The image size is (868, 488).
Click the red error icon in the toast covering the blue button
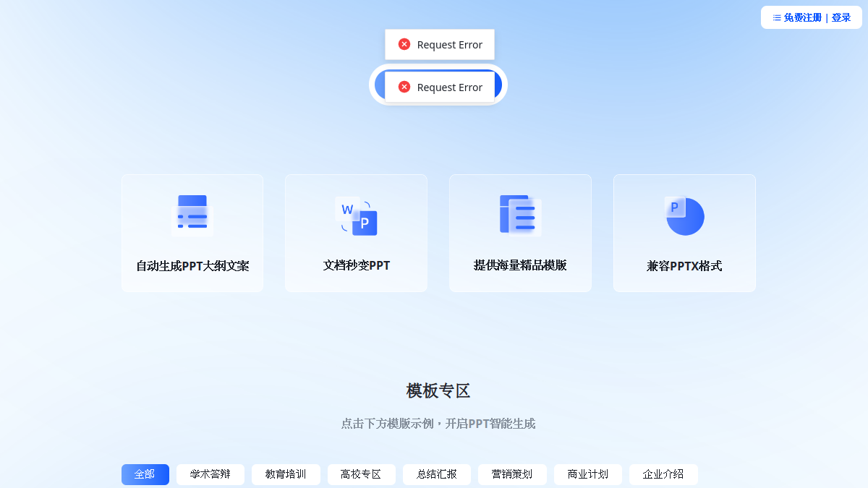tap(404, 87)
